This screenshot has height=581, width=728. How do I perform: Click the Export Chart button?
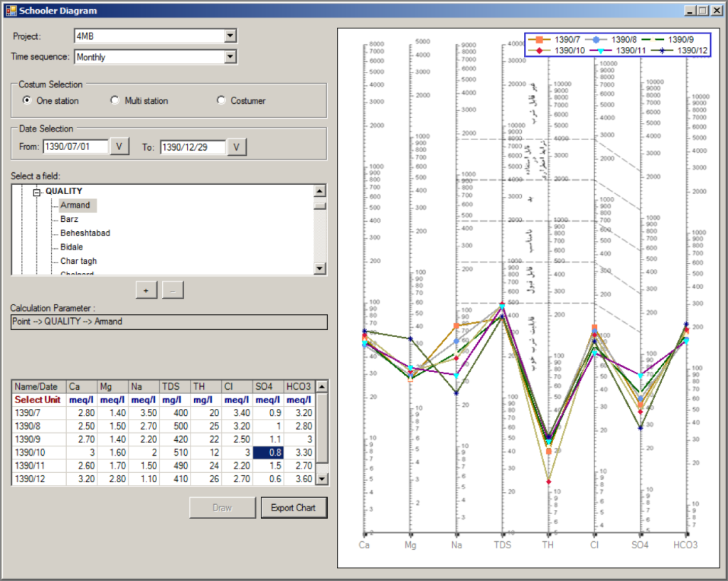(x=293, y=508)
